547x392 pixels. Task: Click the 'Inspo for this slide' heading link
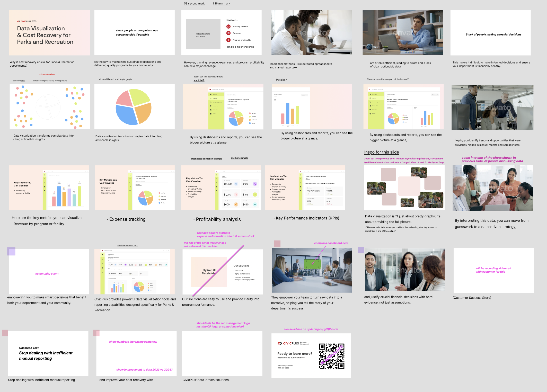tap(382, 152)
